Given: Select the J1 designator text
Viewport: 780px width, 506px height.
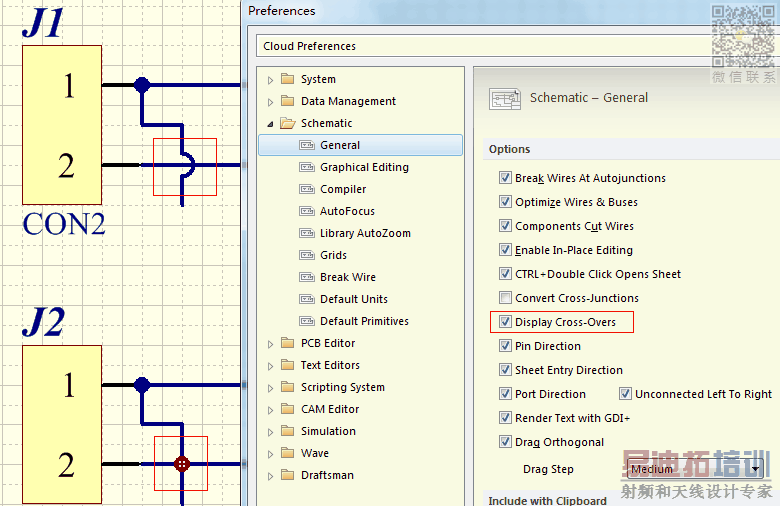Looking at the screenshot, I should point(43,24).
